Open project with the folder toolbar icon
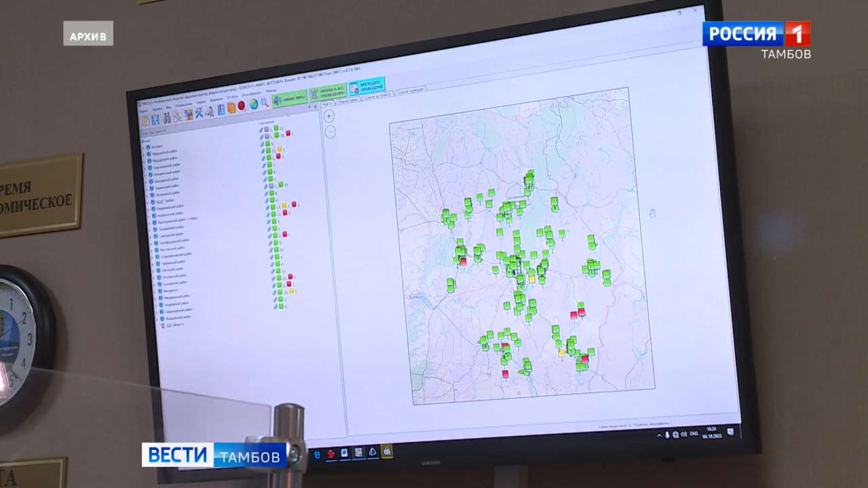The height and width of the screenshot is (488, 868). 144,120
